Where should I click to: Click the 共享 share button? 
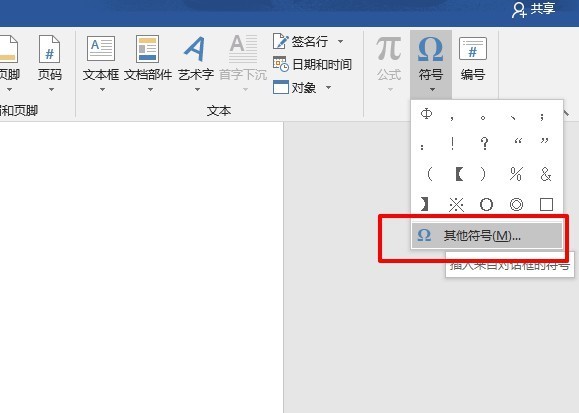click(x=534, y=9)
